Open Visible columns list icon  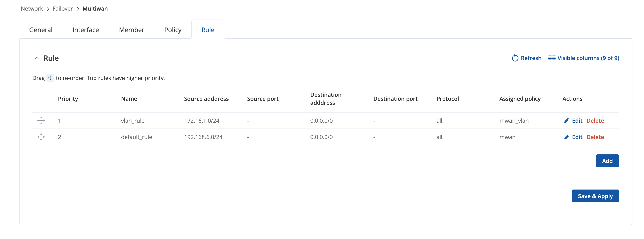click(552, 58)
